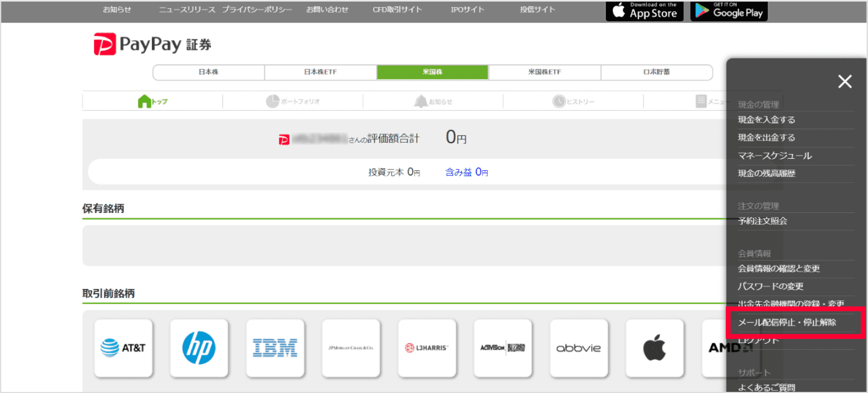
Task: Select the トップ home icon tab
Action: (152, 101)
